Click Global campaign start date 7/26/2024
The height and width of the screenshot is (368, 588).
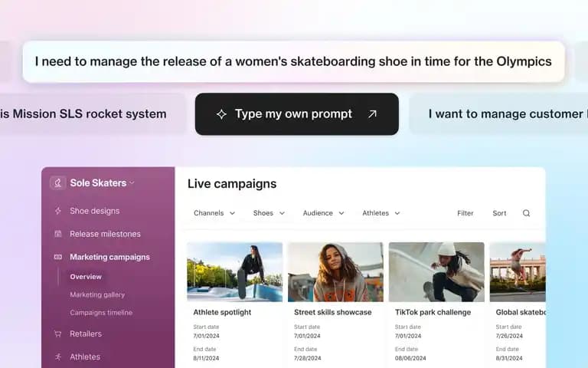coord(509,336)
